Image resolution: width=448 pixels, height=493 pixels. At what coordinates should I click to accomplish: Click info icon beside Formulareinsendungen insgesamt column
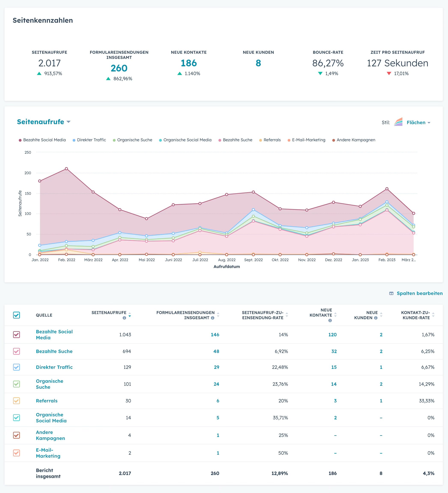click(213, 318)
